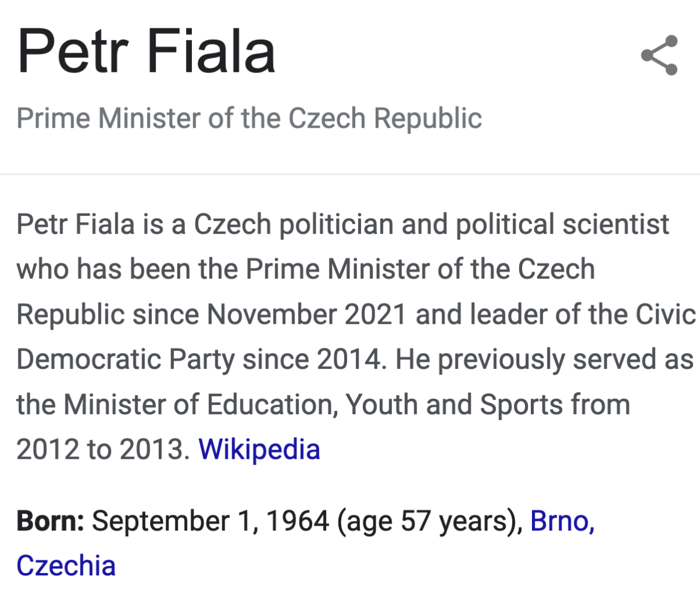Open the Wikipedia source link

coord(259,449)
